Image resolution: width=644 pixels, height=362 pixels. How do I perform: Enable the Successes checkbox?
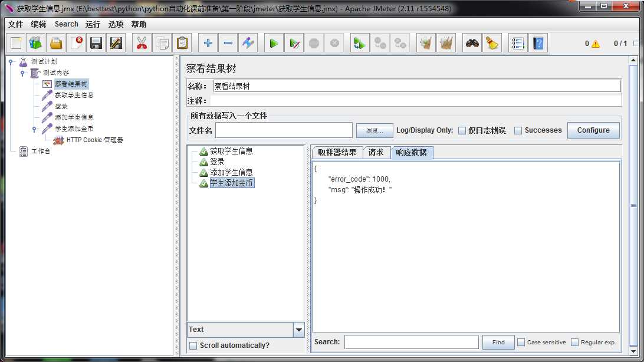click(518, 130)
